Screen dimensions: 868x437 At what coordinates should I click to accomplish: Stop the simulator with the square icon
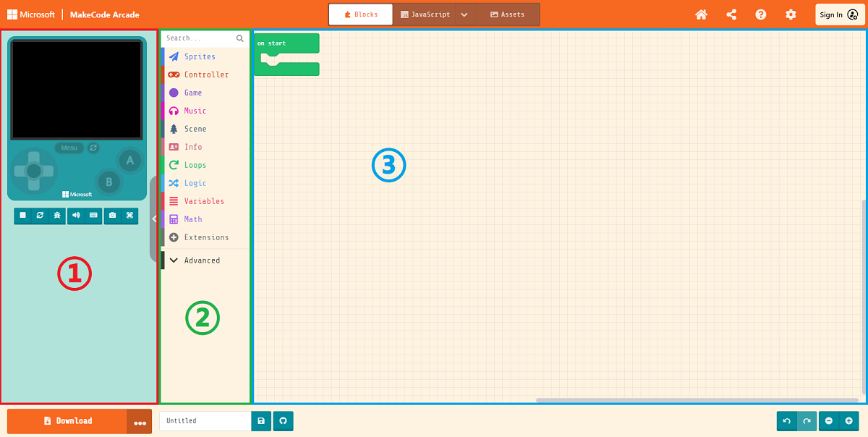23,216
